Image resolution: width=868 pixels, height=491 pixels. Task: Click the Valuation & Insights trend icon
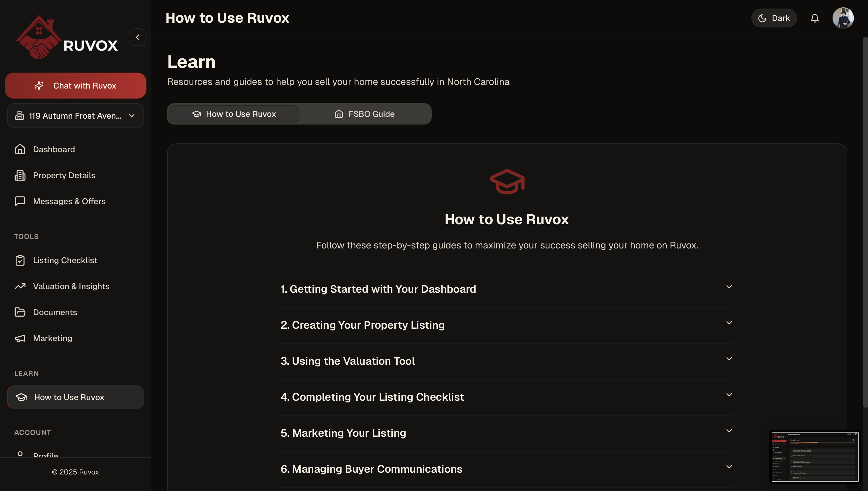pos(20,286)
